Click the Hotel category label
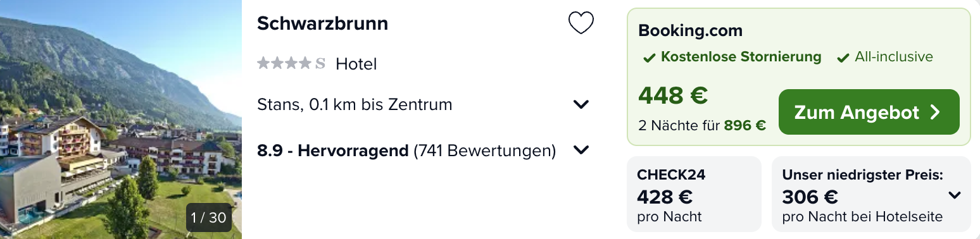 coord(356,64)
